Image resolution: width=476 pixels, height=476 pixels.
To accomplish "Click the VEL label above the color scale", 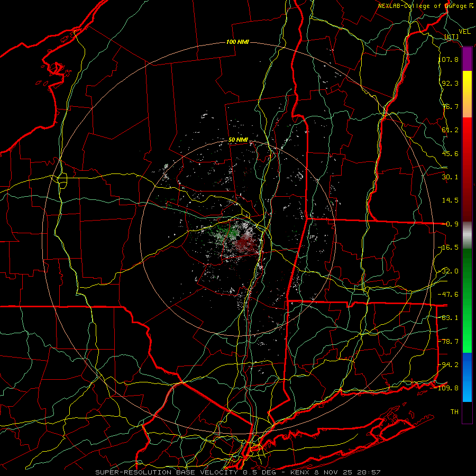I will coord(464,32).
